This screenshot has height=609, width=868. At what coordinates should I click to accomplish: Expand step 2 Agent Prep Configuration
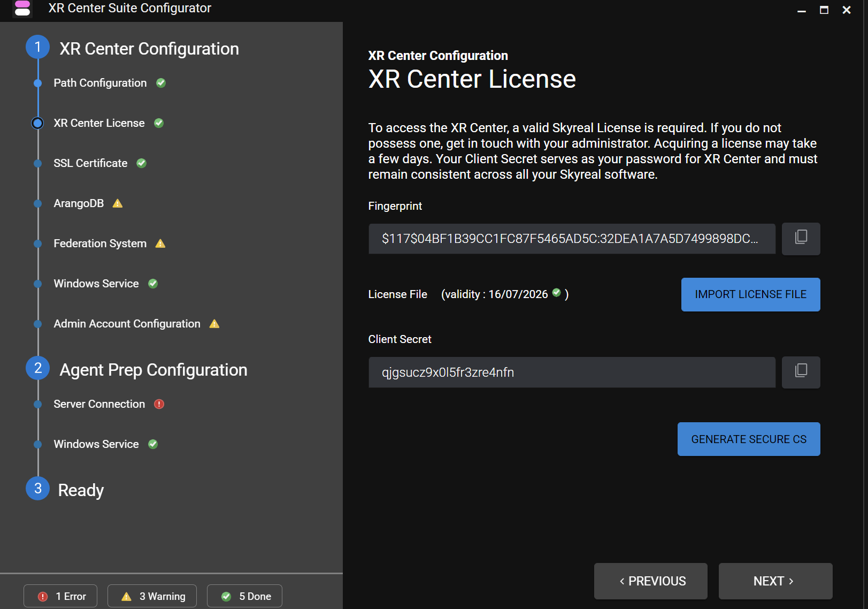[x=153, y=370]
